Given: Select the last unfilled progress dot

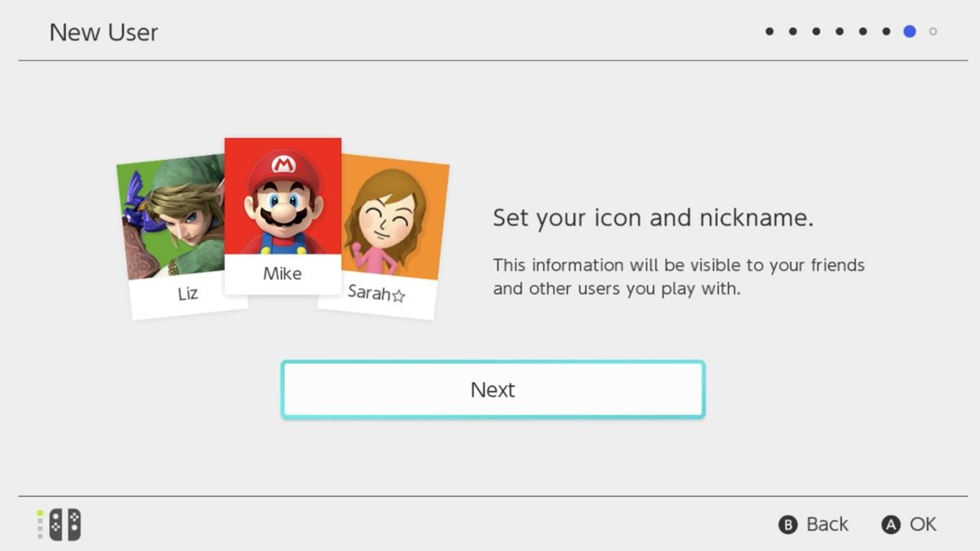Looking at the screenshot, I should [932, 31].
